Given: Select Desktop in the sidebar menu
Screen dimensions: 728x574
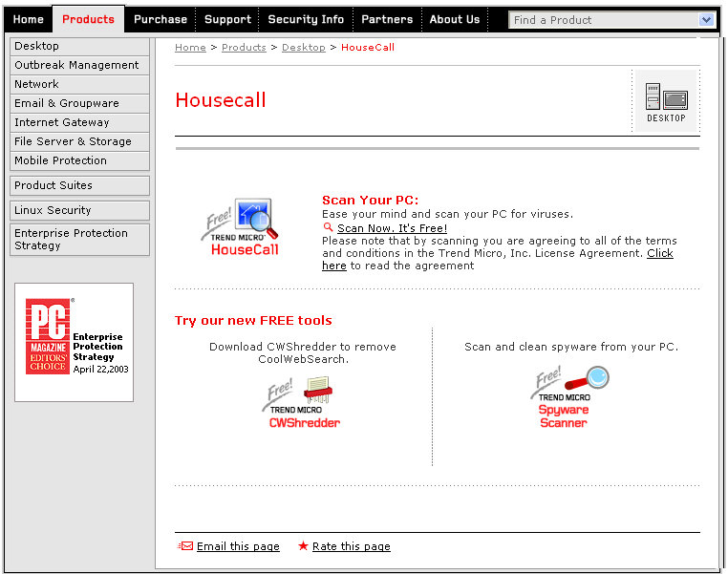Looking at the screenshot, I should (79, 46).
